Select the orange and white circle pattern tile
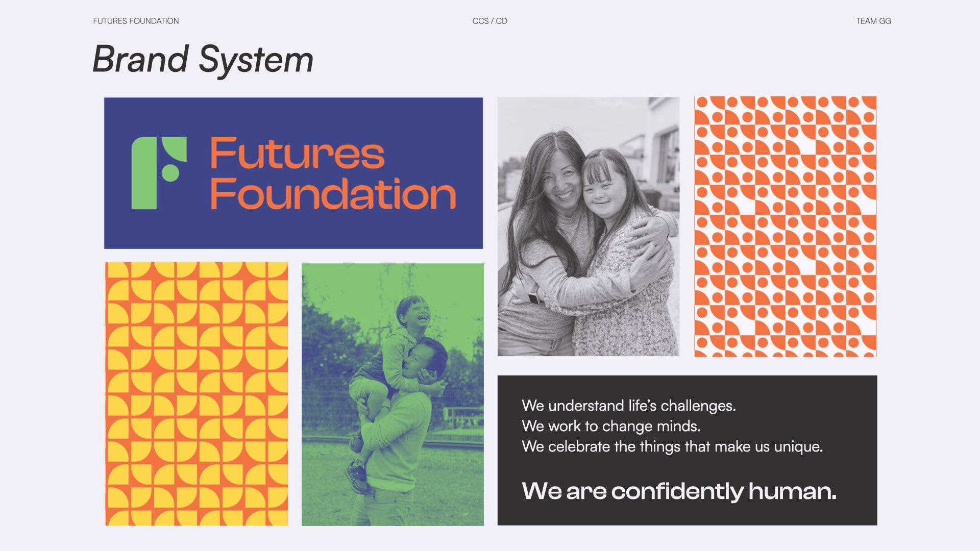980x551 pixels. pyautogui.click(x=785, y=227)
